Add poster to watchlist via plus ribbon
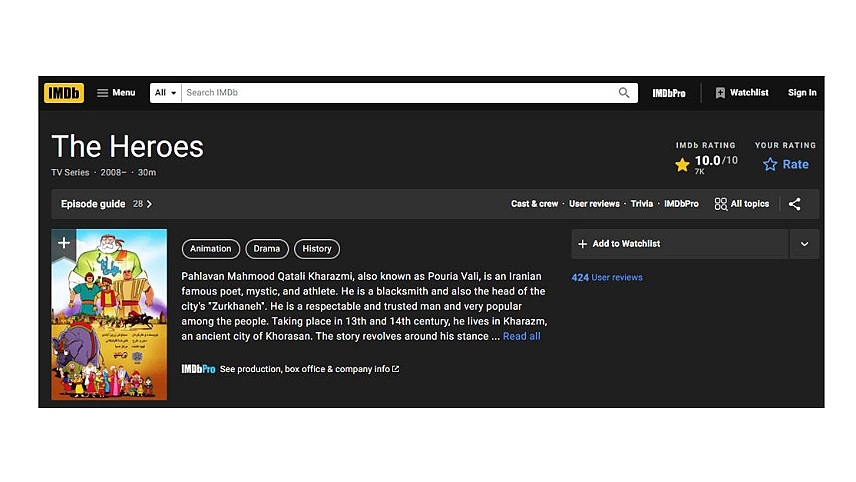 (x=63, y=243)
